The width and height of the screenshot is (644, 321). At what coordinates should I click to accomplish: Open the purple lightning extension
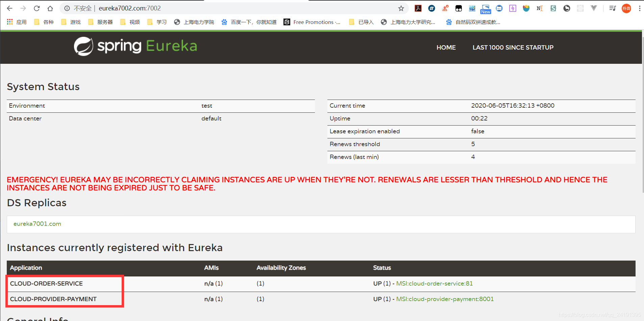click(513, 8)
